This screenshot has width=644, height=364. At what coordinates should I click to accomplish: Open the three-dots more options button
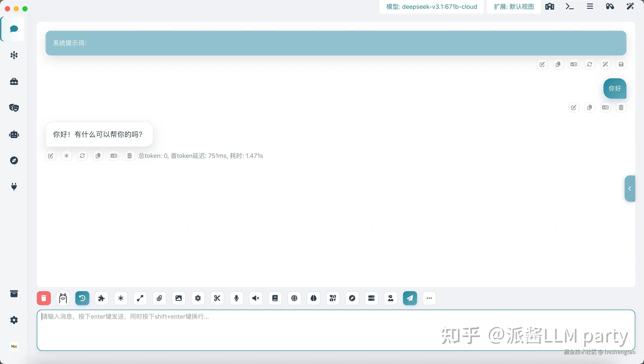coord(429,298)
